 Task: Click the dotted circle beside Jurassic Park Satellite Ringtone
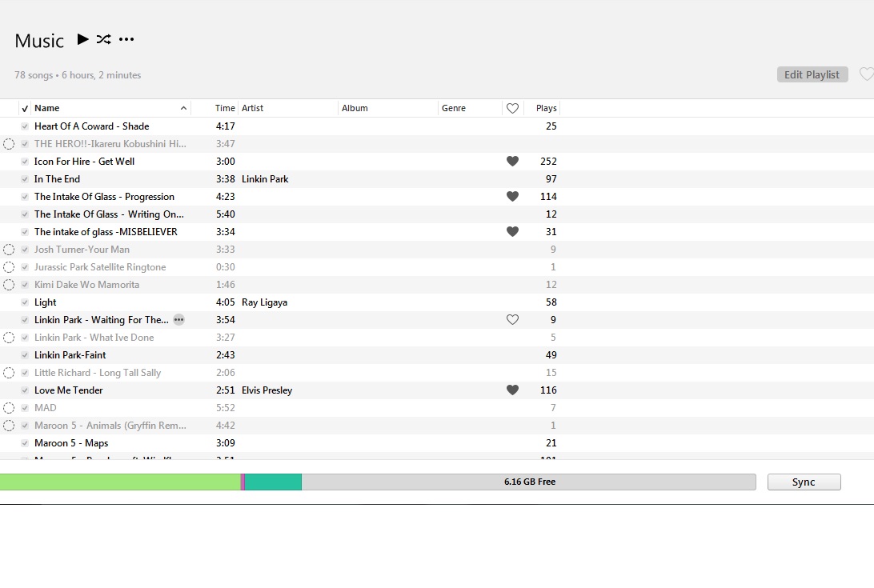(x=9, y=267)
